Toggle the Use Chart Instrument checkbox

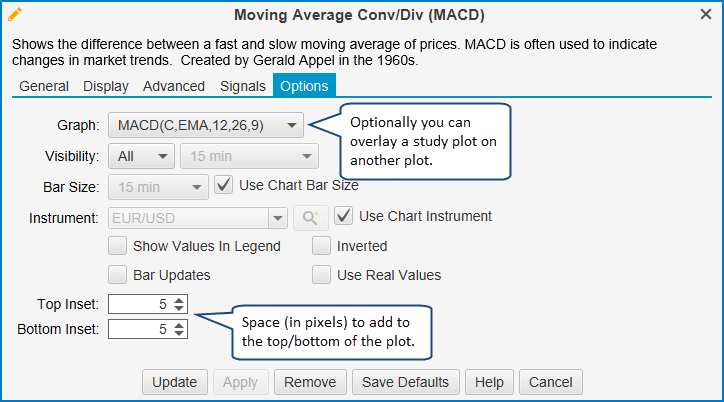(x=343, y=216)
